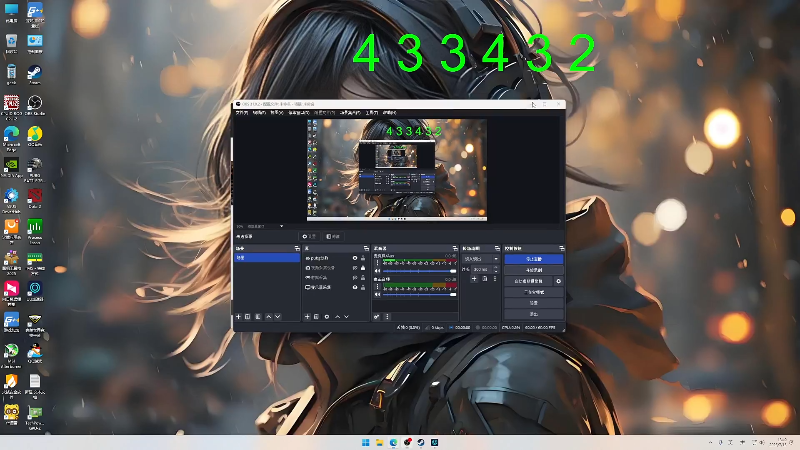Viewport: 800px width, 450px height.
Task: Adjust the Mic/Aux volume slider
Action: pyautogui.click(x=419, y=271)
